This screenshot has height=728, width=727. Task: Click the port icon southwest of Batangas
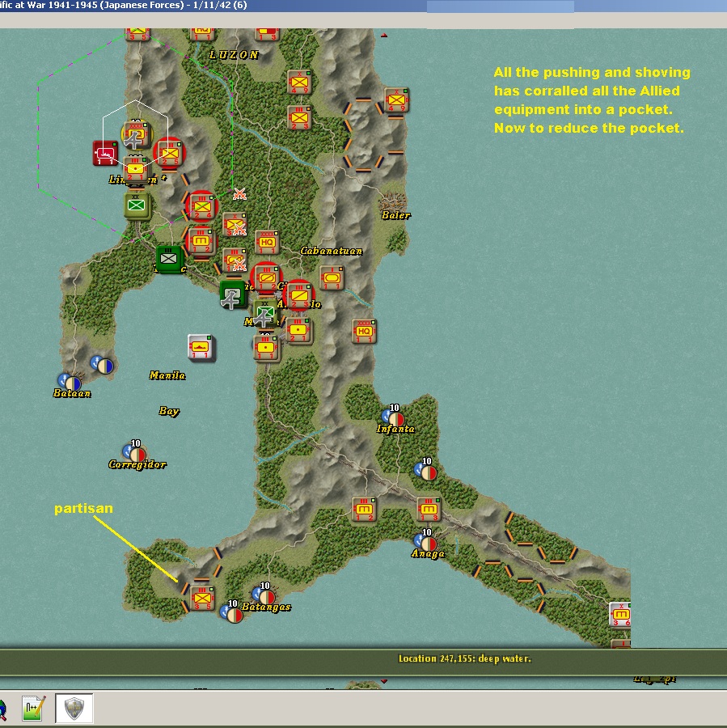pos(231,613)
